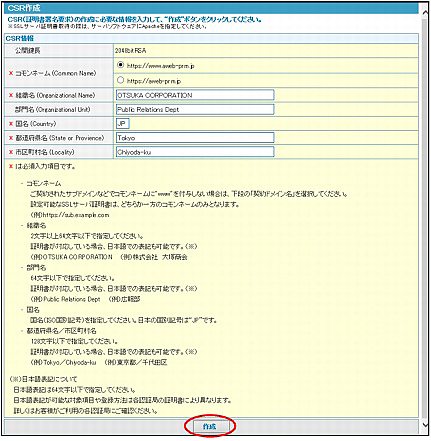This screenshot has width=431, height=441.
Task: Click the Organizational Unit field with Public Relations Dept
Action: tap(195, 109)
